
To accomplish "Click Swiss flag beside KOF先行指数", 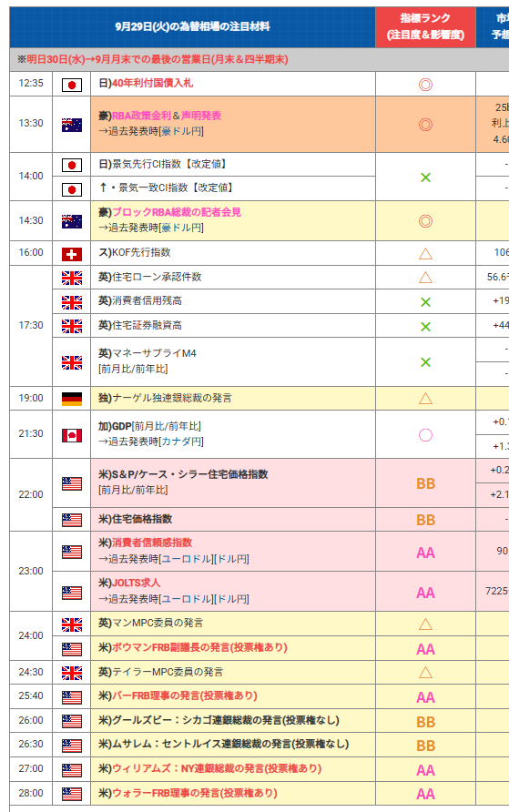I will coord(71,254).
